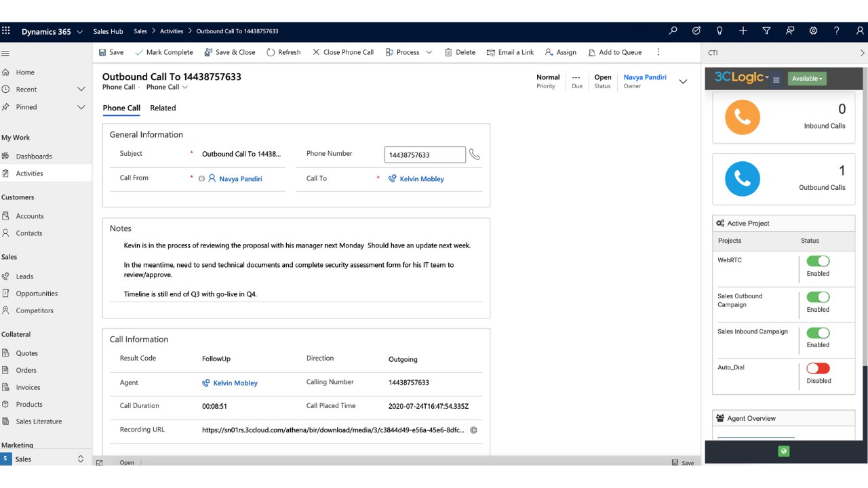Enable the Auto_Dial project switch
The width and height of the screenshot is (868, 488).
[x=818, y=368]
